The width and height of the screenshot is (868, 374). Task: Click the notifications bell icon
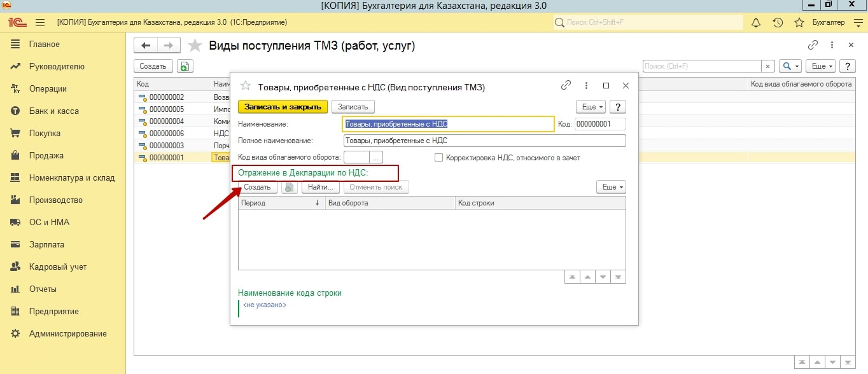click(756, 23)
